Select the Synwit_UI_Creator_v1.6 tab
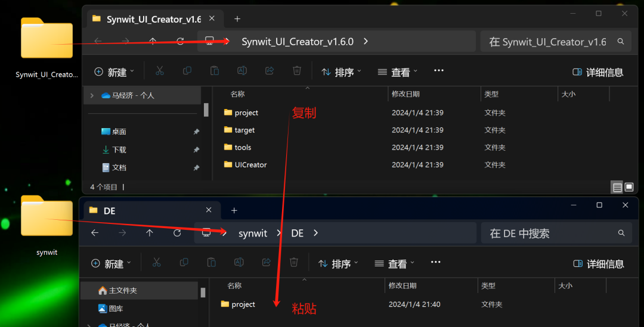The image size is (644, 327). pyautogui.click(x=155, y=19)
